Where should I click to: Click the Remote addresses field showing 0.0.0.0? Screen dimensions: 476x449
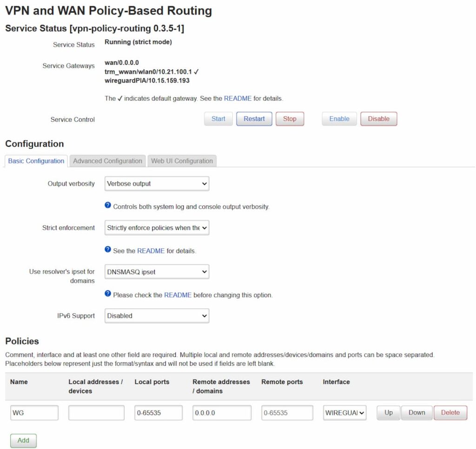pos(222,412)
